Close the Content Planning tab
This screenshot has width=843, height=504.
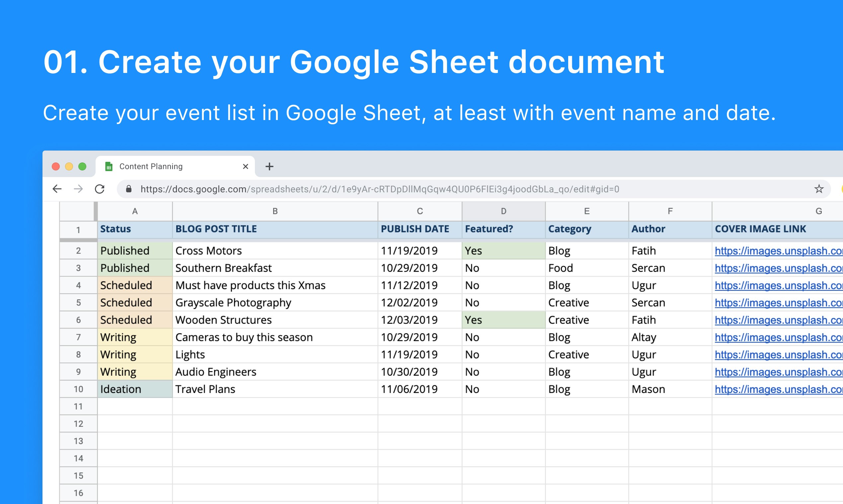[245, 166]
